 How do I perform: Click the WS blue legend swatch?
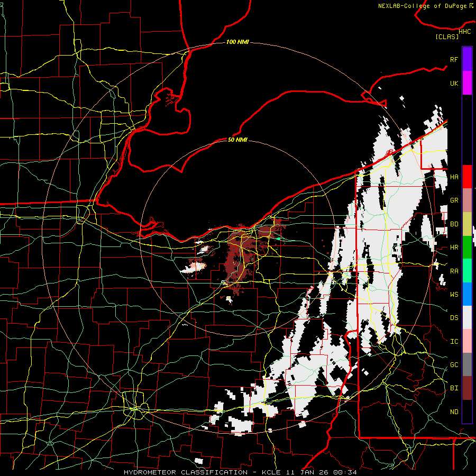[x=467, y=294]
